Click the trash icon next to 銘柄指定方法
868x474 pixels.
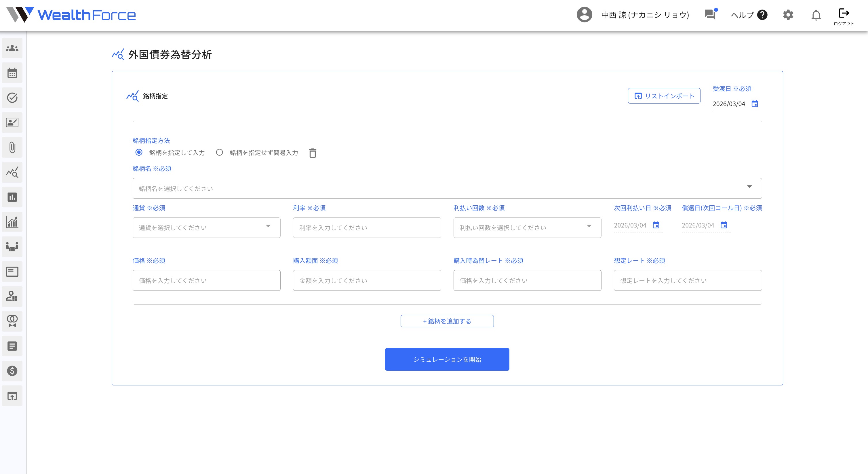313,153
